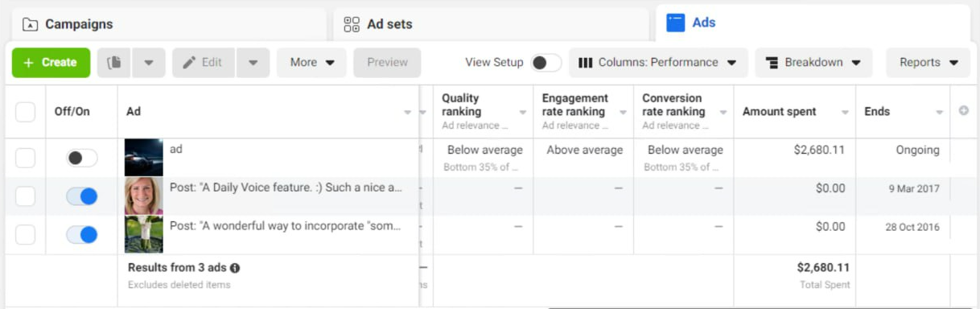980x309 pixels.
Task: Sort by the Ad column arrow
Action: [x=408, y=113]
